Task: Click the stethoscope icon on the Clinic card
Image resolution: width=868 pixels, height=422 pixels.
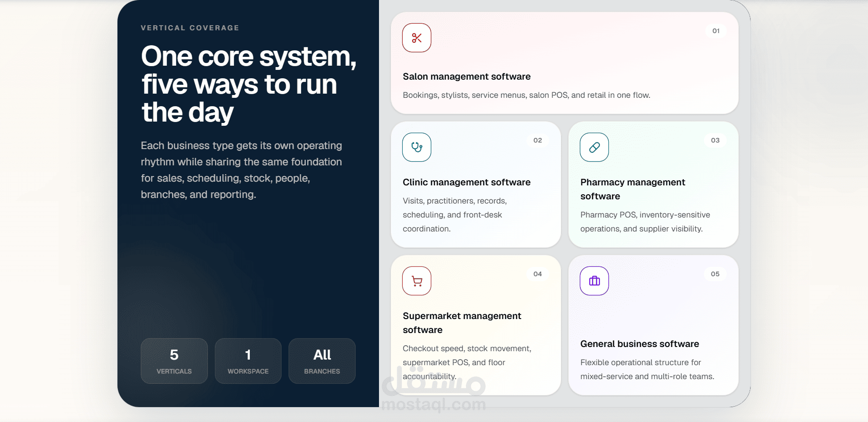Action: tap(417, 147)
